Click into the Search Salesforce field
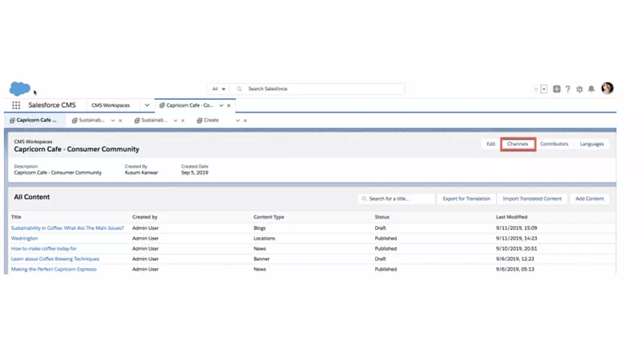 [317, 88]
